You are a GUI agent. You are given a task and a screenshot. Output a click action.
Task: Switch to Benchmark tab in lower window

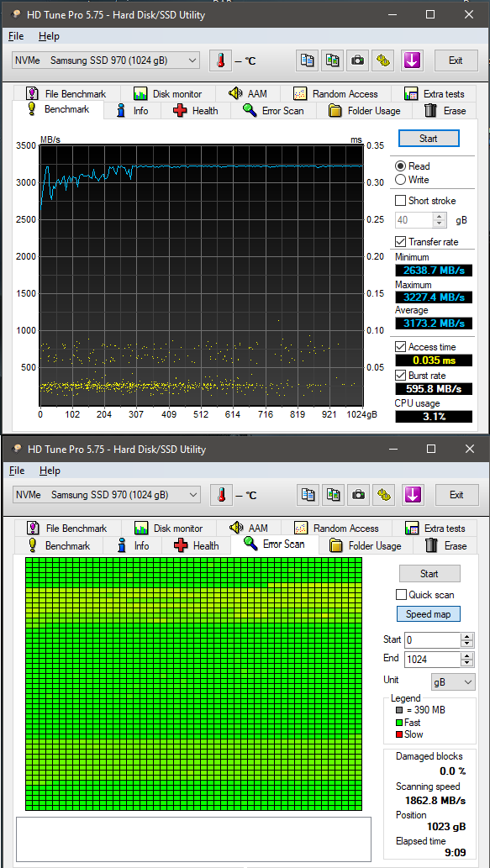(x=60, y=546)
